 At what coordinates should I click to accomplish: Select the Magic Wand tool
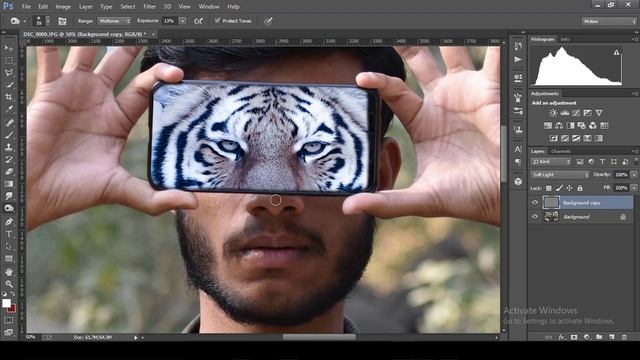(9, 85)
